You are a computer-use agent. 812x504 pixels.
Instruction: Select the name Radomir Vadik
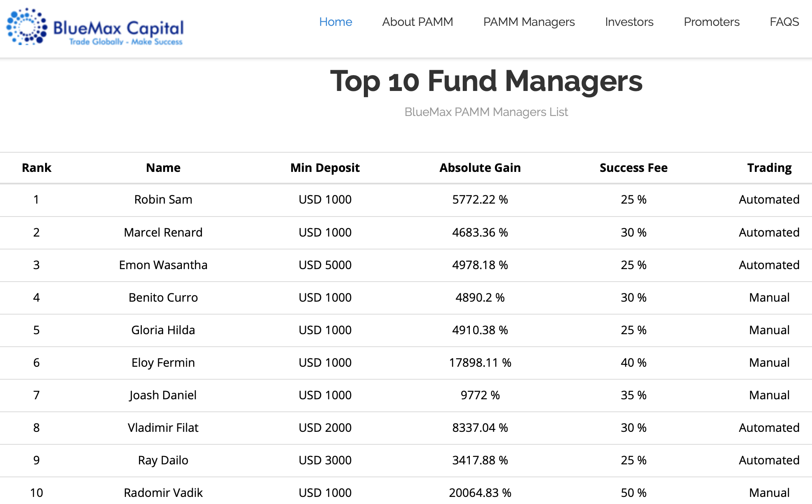[163, 493]
